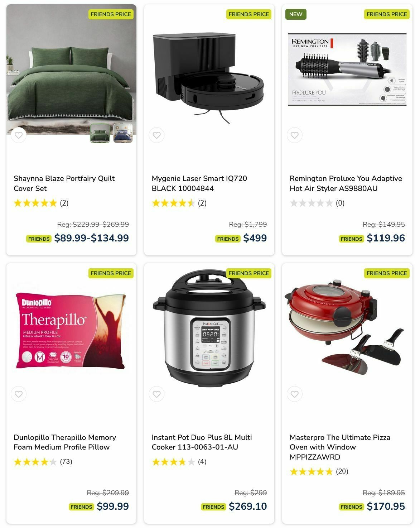This screenshot has width=420, height=528.
Task: Open Remington Proluxe You Adaptive Hot Air Styler
Action: [346, 183]
